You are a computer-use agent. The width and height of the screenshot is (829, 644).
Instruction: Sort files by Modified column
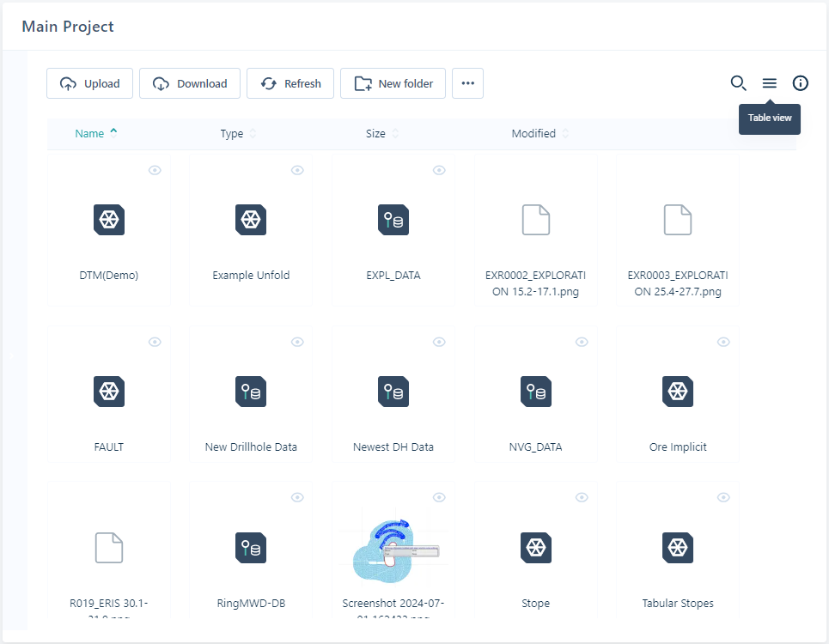tap(533, 134)
